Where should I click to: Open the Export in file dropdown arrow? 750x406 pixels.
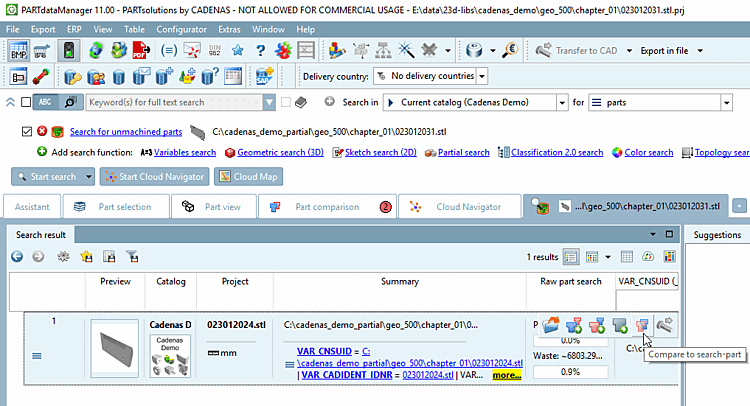tap(700, 51)
